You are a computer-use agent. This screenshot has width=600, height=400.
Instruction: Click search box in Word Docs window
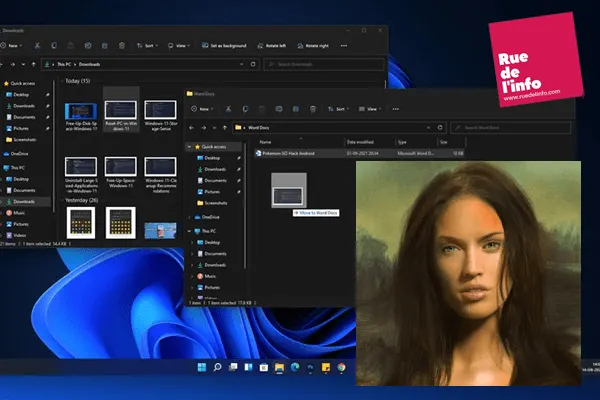510,127
